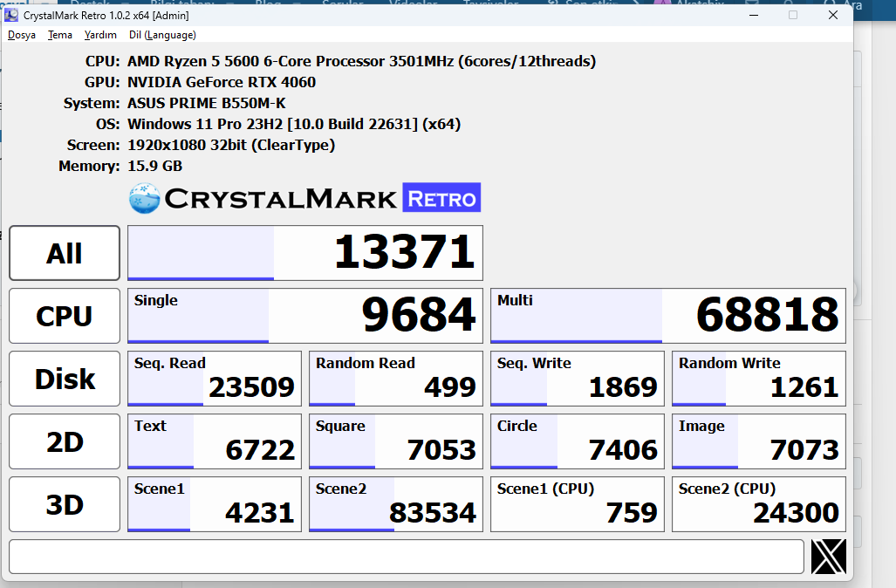Click the 15.9 GB memory value
Image resolution: width=896 pixels, height=588 pixels.
click(154, 167)
